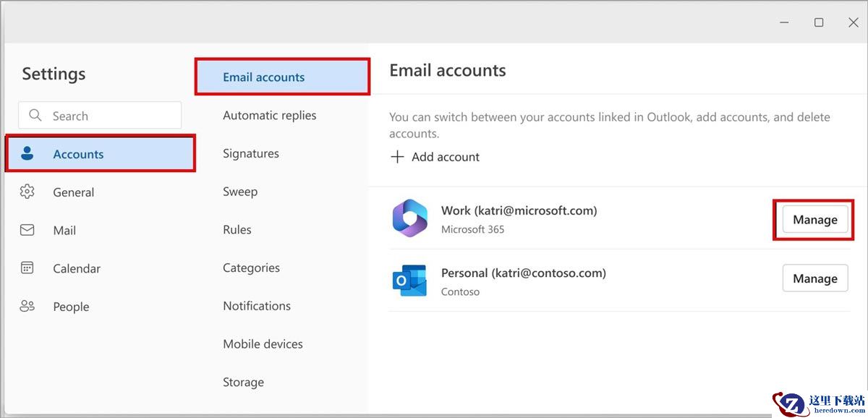Screen dimensions: 868x418
Task: Open the Accounts settings category
Action: coord(100,153)
